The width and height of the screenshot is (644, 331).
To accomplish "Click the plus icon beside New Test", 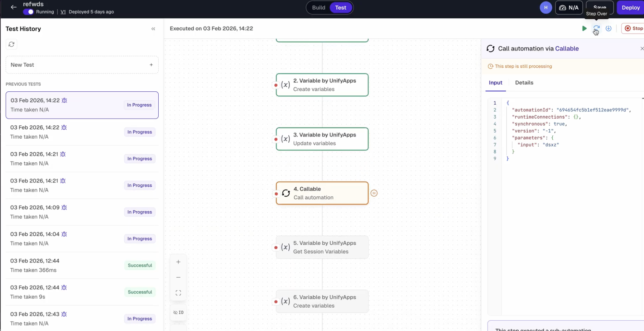I will click(151, 65).
